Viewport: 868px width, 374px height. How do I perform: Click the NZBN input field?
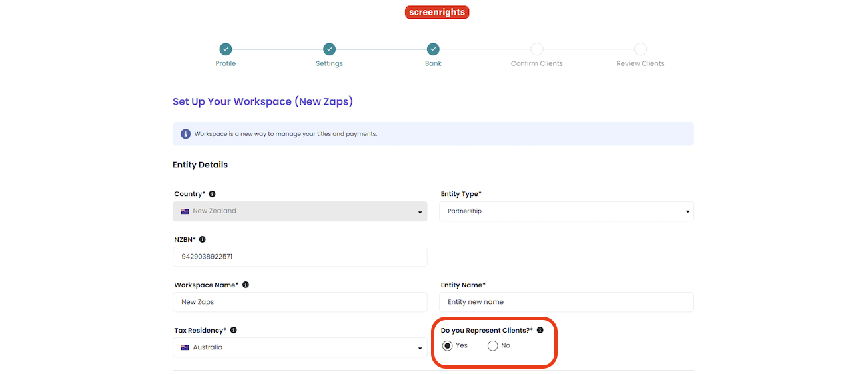pyautogui.click(x=300, y=257)
